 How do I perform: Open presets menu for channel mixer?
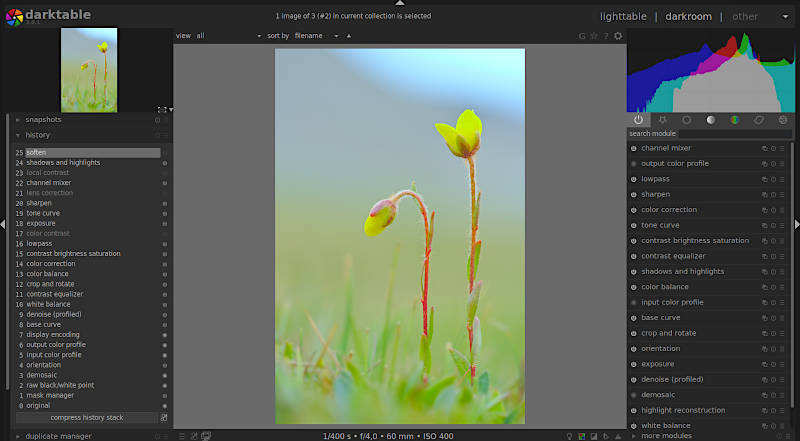coord(782,149)
